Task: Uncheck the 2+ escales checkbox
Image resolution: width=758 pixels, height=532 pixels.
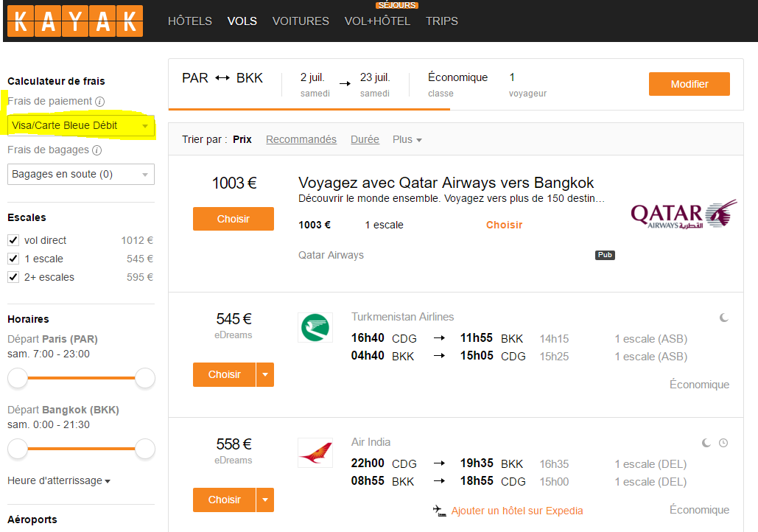Action: tap(13, 276)
